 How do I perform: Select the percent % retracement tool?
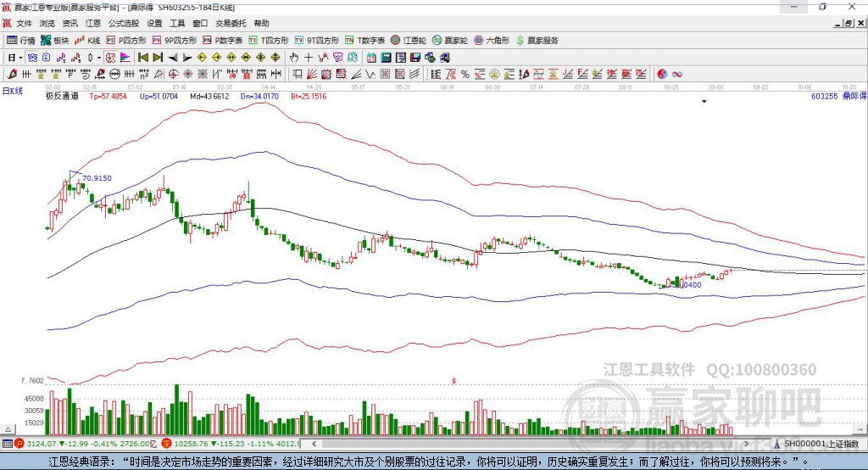pyautogui.click(x=465, y=75)
